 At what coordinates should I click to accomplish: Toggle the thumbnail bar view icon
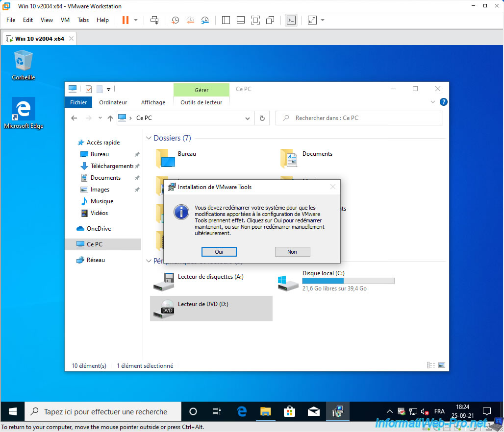240,20
